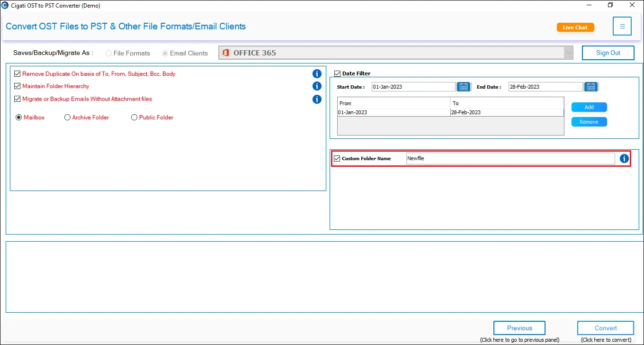Click info icon for Remove Duplicate option
644x345 pixels.
317,73
